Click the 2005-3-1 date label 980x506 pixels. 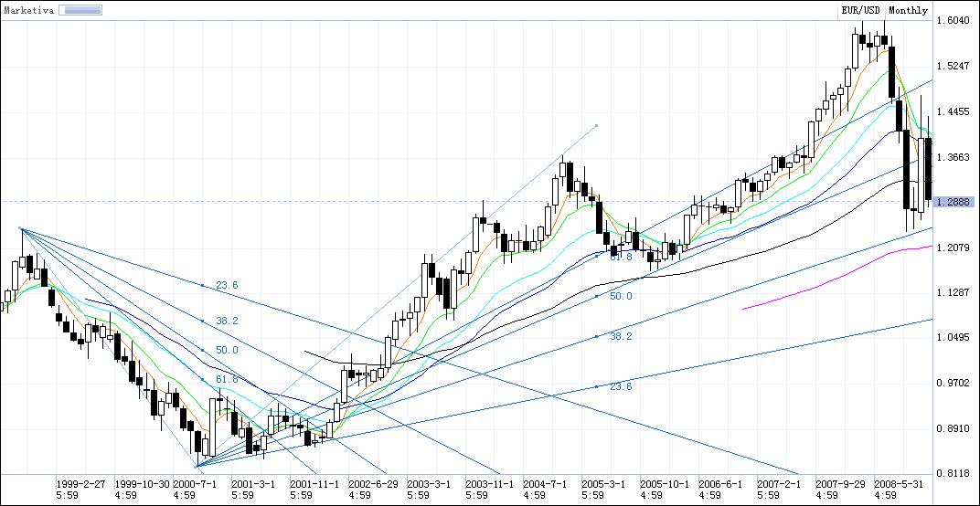tap(603, 484)
